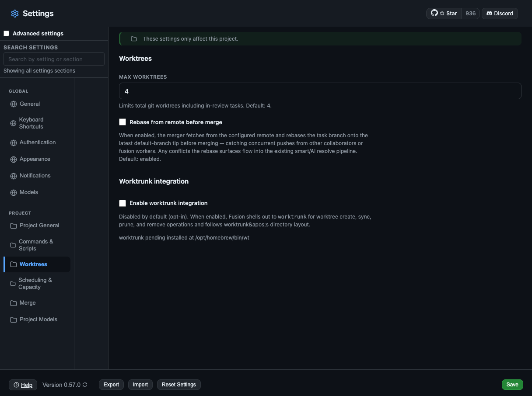Image resolution: width=532 pixels, height=396 pixels.
Task: Open the Authentication settings section
Action: 37,142
